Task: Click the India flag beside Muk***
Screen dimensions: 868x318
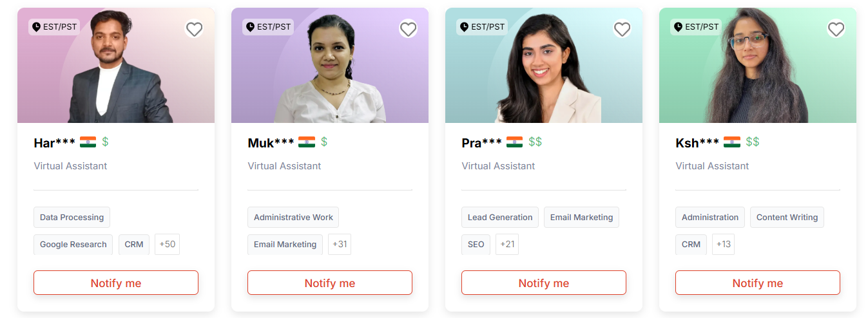Action: tap(307, 142)
